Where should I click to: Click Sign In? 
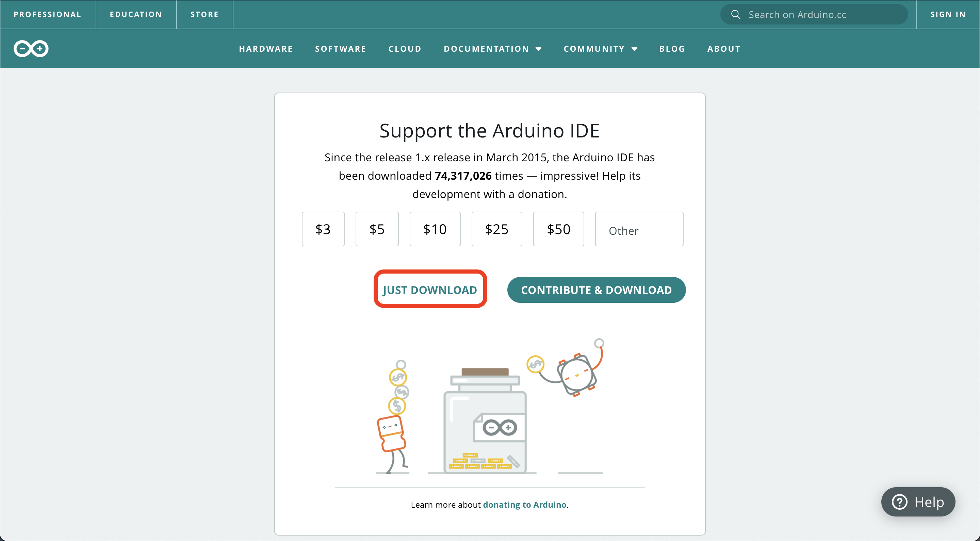tap(948, 14)
